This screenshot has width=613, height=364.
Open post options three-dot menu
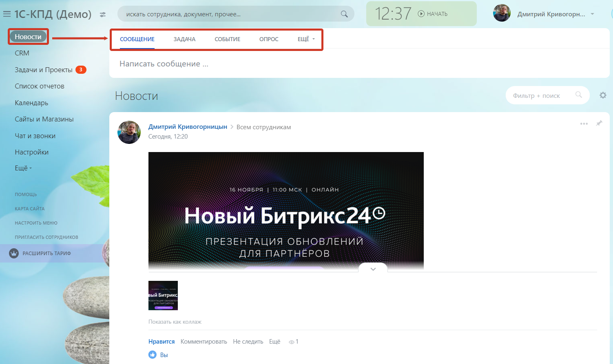(584, 124)
